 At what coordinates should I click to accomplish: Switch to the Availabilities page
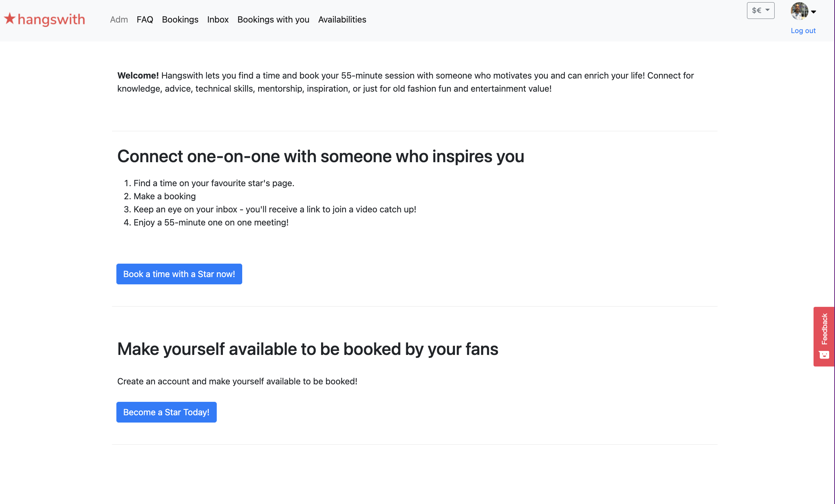pyautogui.click(x=342, y=20)
